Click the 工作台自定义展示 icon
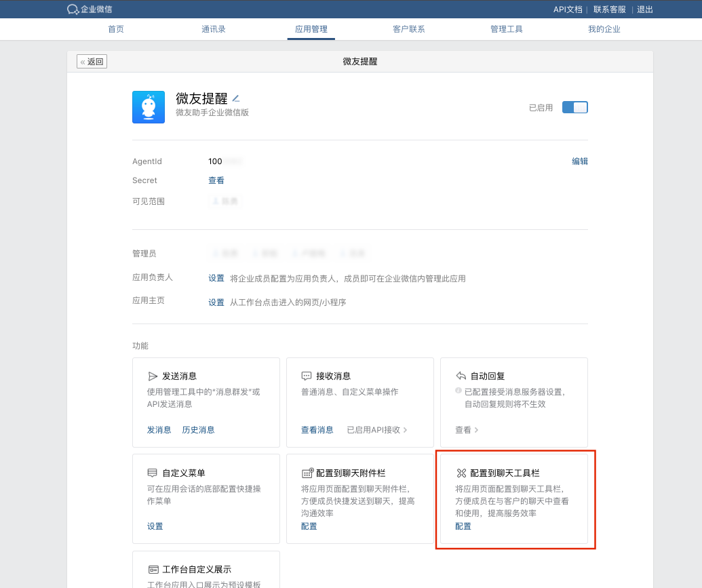The width and height of the screenshot is (702, 588). pos(153,570)
